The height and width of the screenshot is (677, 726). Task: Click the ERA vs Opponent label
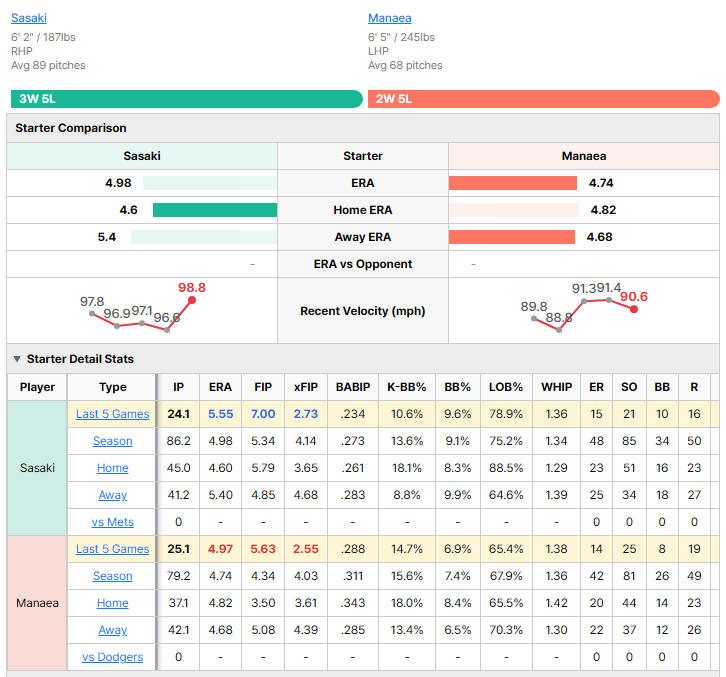(363, 264)
